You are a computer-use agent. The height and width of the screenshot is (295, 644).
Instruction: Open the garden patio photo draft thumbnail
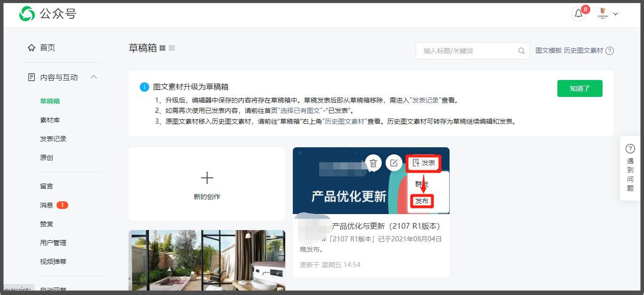207,260
